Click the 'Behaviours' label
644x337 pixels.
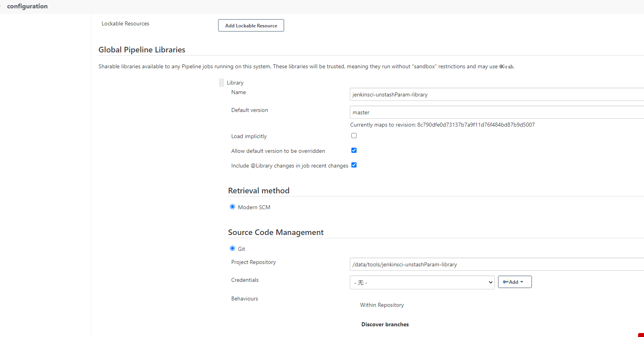click(245, 298)
